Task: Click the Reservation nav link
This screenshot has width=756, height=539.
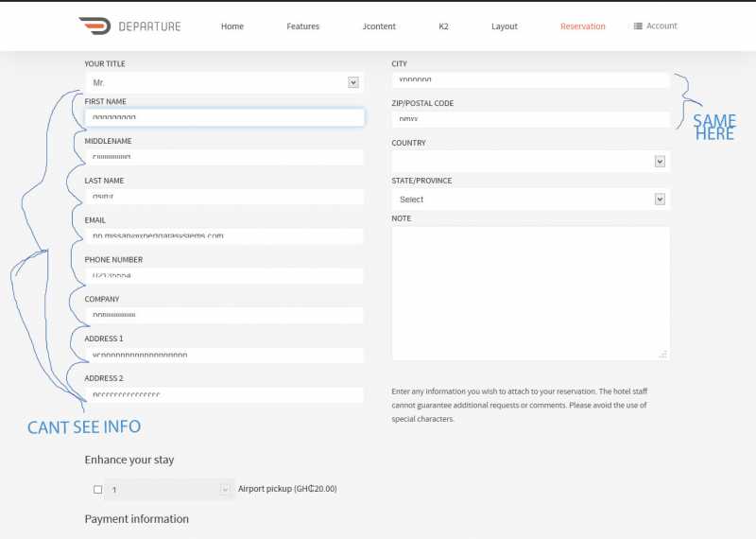Action: (x=583, y=26)
